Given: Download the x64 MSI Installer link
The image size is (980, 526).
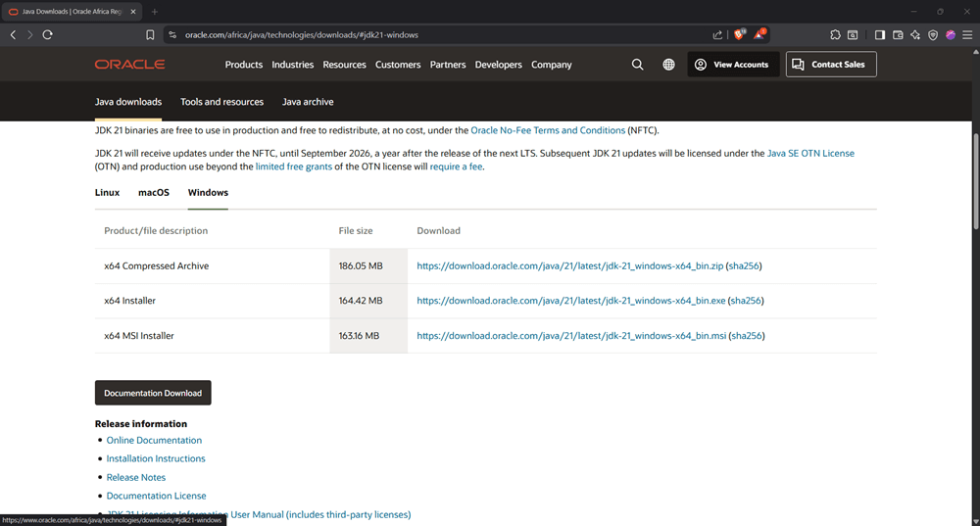Looking at the screenshot, I should [x=571, y=336].
